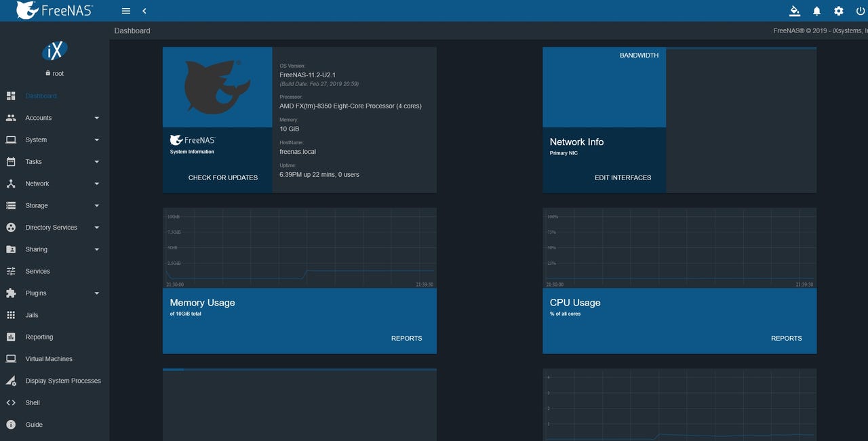Open Reporting from the sidebar
Screen dimensions: 868x441
(39, 337)
